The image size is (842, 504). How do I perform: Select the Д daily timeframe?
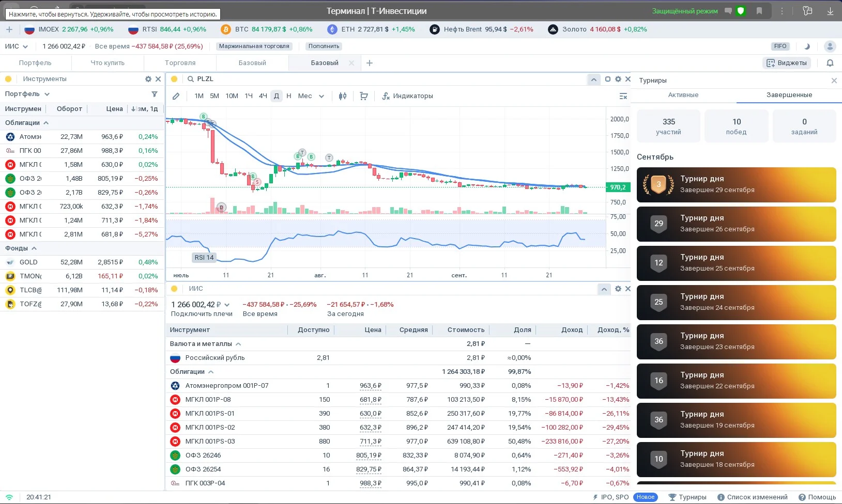tap(277, 96)
